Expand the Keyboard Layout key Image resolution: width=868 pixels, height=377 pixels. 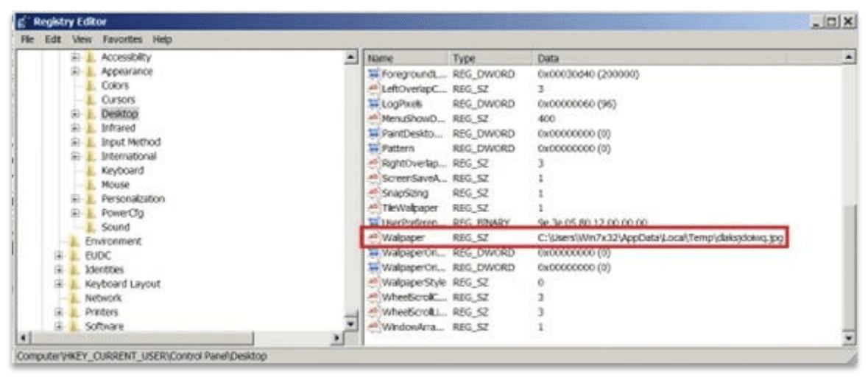[x=59, y=284]
